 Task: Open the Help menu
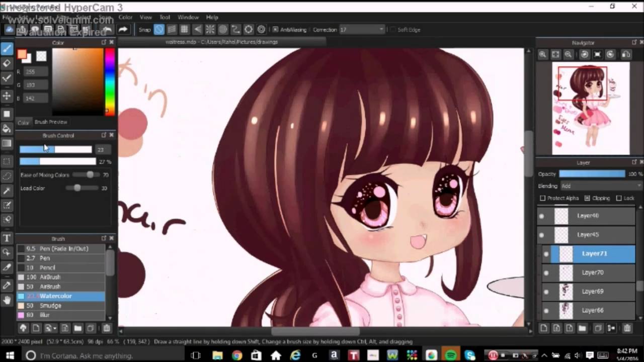(x=212, y=17)
